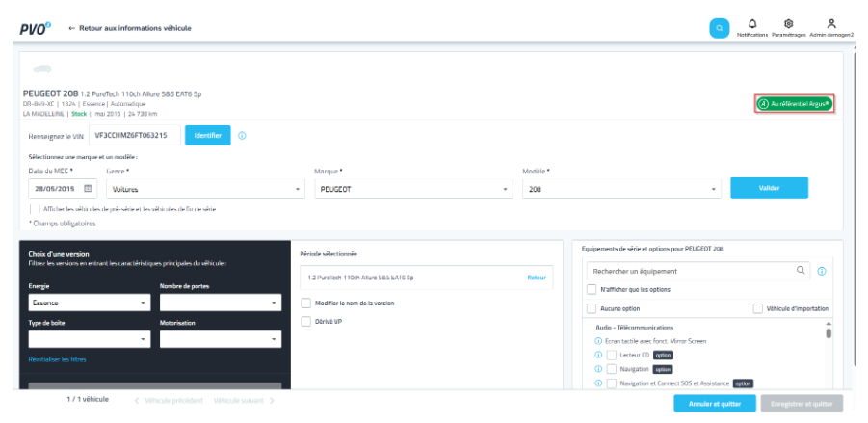This screenshot has width=868, height=423.
Task: Open the blue search button
Action: (x=719, y=28)
